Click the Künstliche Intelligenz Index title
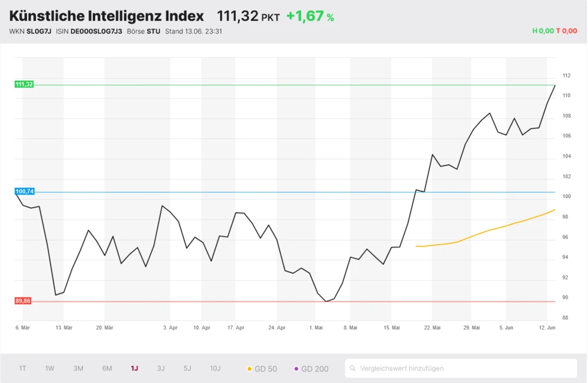Screen dimensions: 588x383 point(106,16)
